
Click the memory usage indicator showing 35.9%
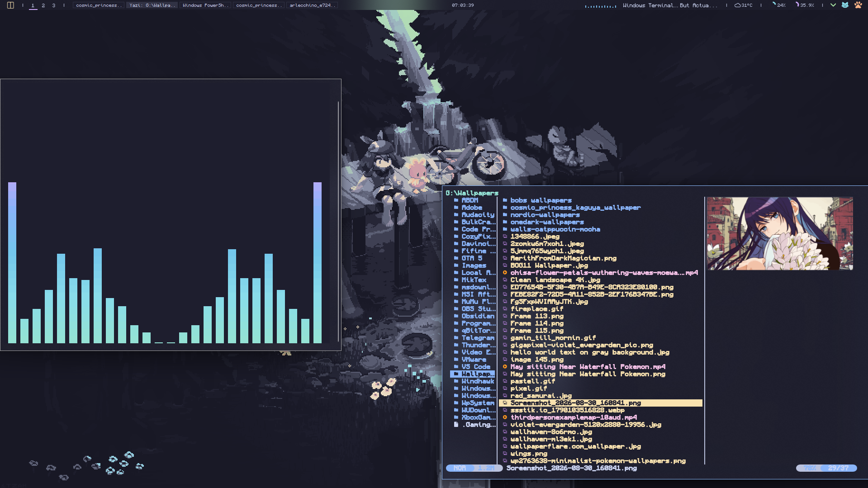click(805, 5)
